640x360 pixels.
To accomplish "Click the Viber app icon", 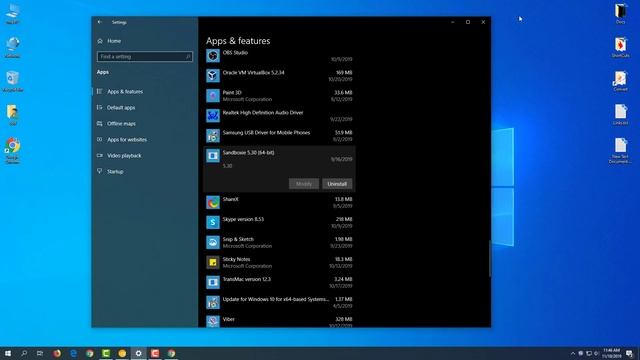I will point(213,322).
